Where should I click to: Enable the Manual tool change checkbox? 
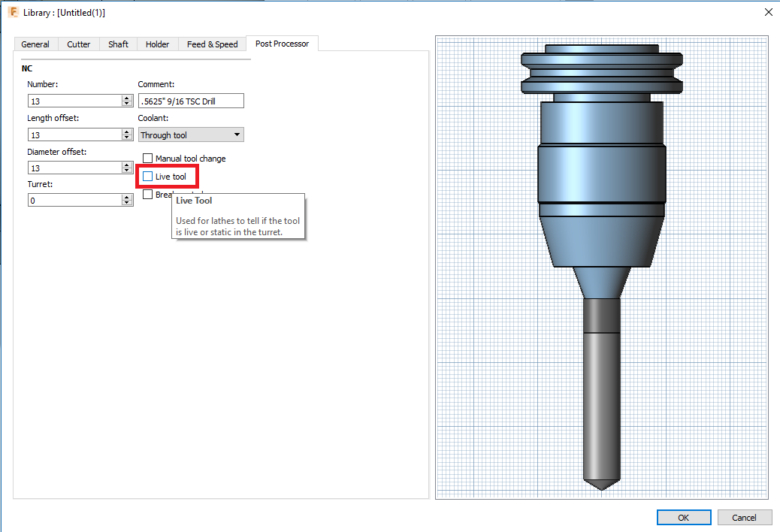click(147, 158)
